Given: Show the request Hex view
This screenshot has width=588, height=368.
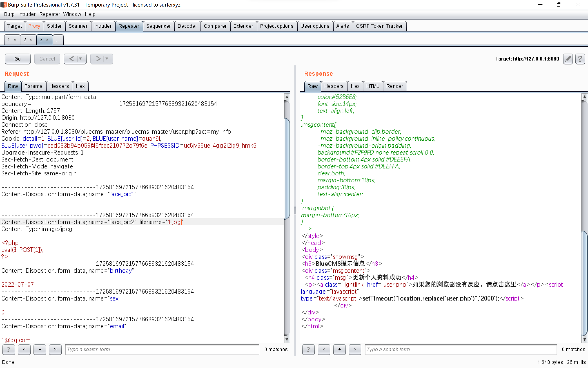Looking at the screenshot, I should tap(80, 86).
